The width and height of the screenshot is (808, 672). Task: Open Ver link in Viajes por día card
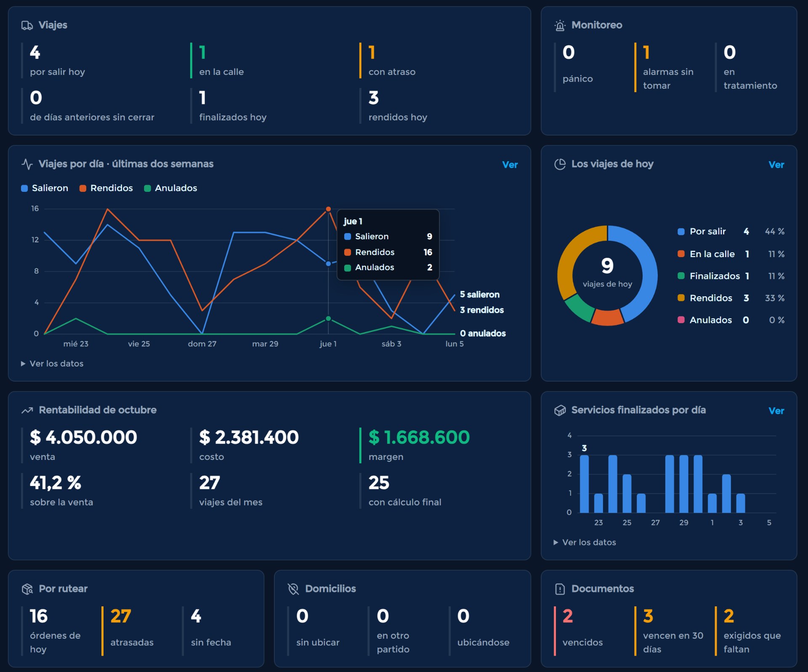coord(510,165)
